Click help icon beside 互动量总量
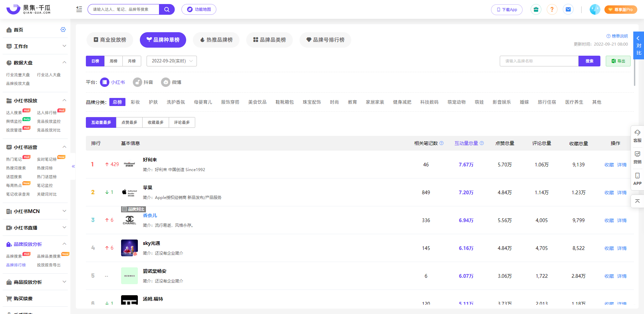Viewport: 644px width, 314px height. [x=482, y=143]
